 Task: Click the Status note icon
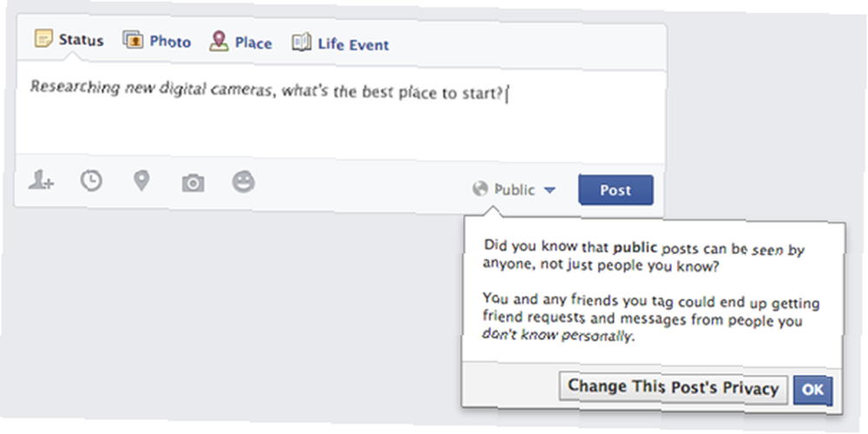coord(43,38)
